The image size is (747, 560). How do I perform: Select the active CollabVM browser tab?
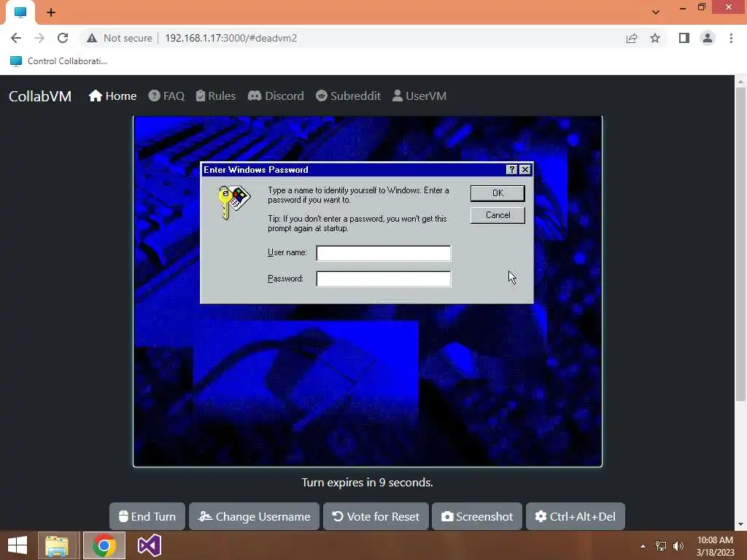[20, 13]
